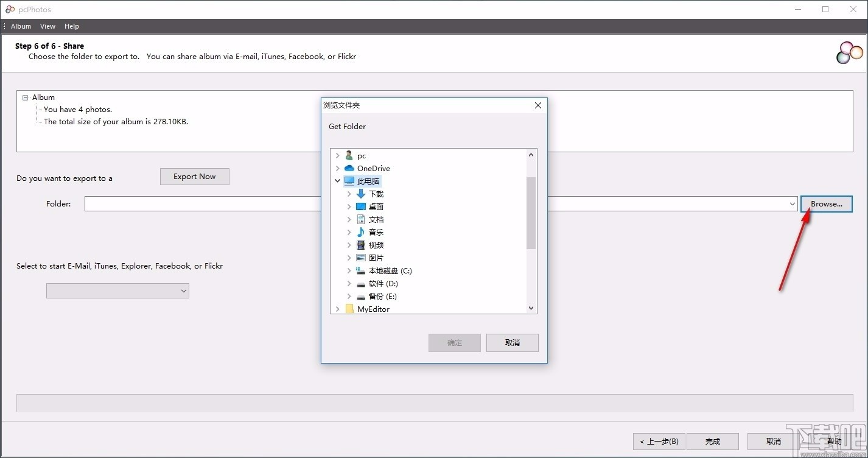Expand the 视频 folder node

coord(349,245)
